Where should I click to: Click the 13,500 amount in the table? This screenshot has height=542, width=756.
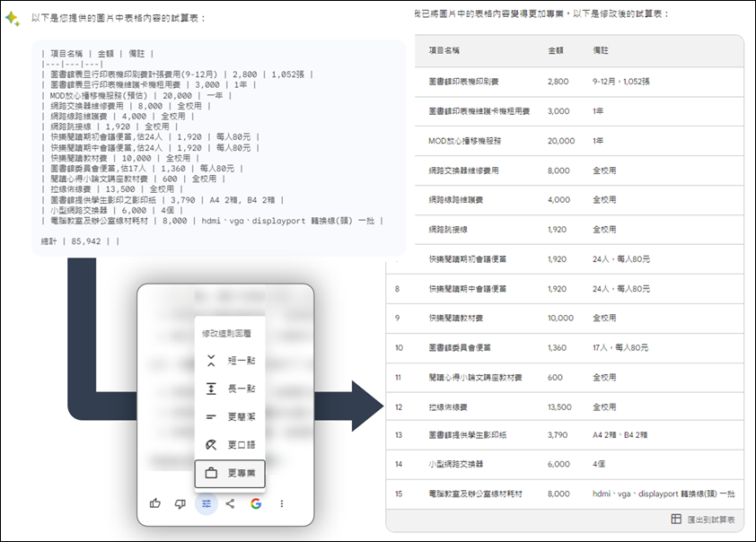[x=559, y=407]
